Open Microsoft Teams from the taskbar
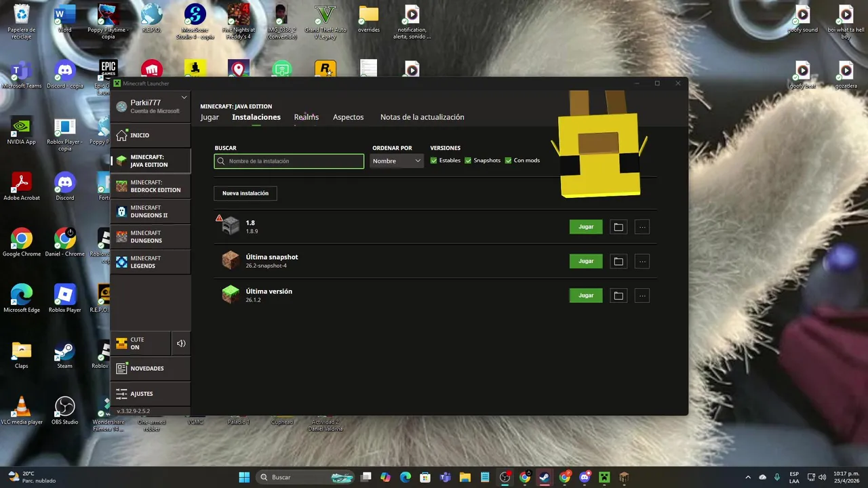Image resolution: width=868 pixels, height=488 pixels. (446, 477)
